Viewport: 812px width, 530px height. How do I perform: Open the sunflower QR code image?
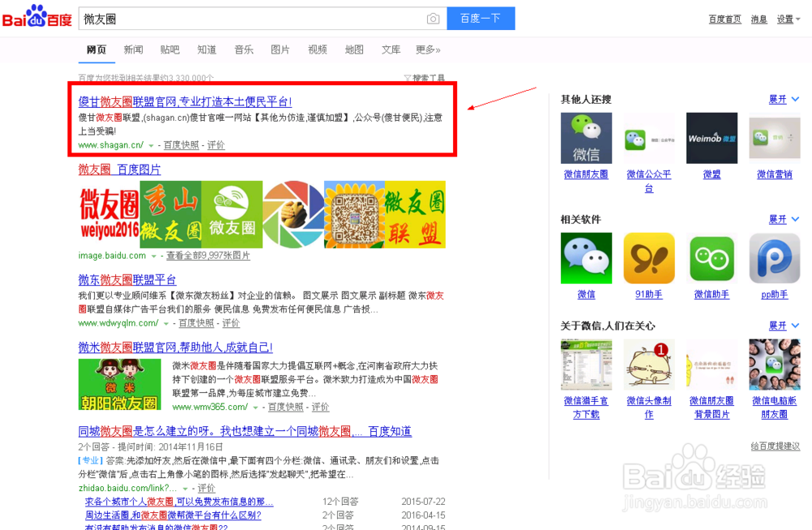click(x=354, y=214)
